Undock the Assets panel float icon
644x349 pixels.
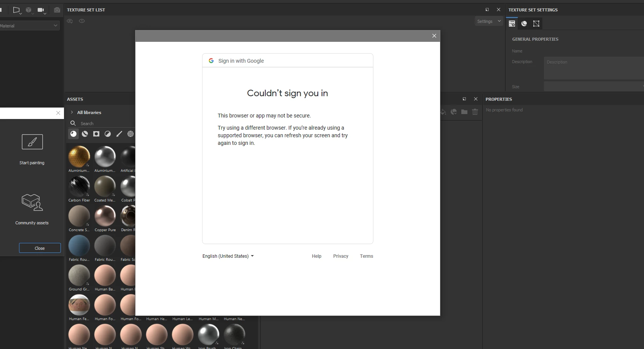[464, 99]
